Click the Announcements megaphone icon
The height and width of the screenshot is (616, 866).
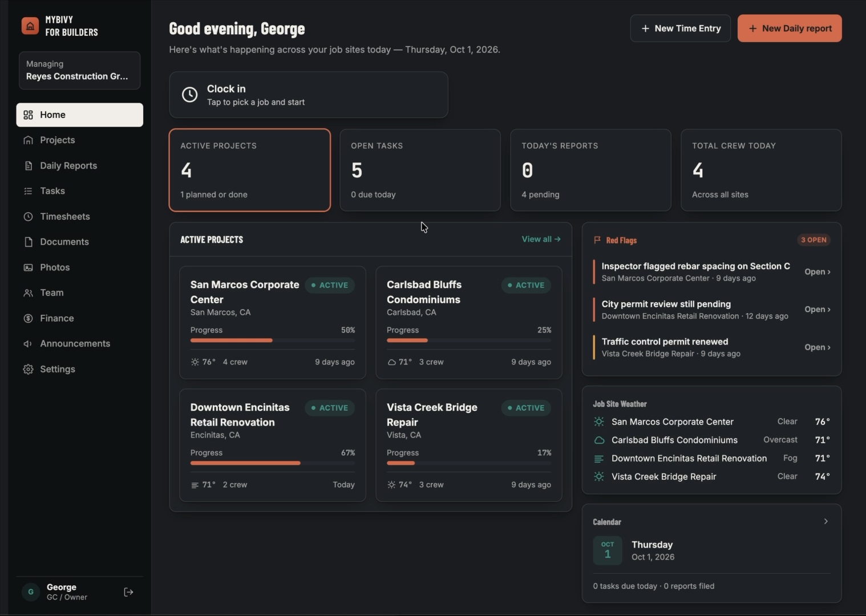coord(28,344)
